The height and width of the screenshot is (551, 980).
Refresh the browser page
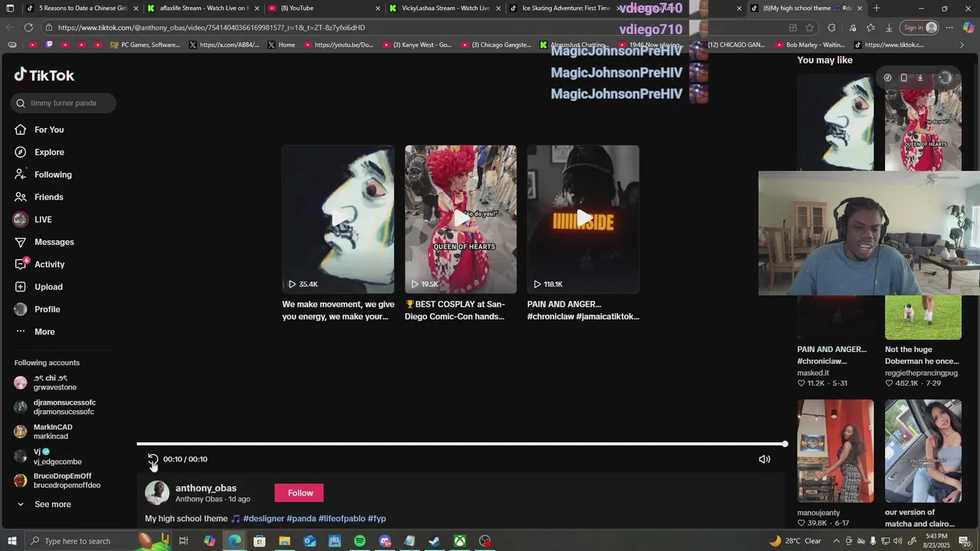point(28,28)
